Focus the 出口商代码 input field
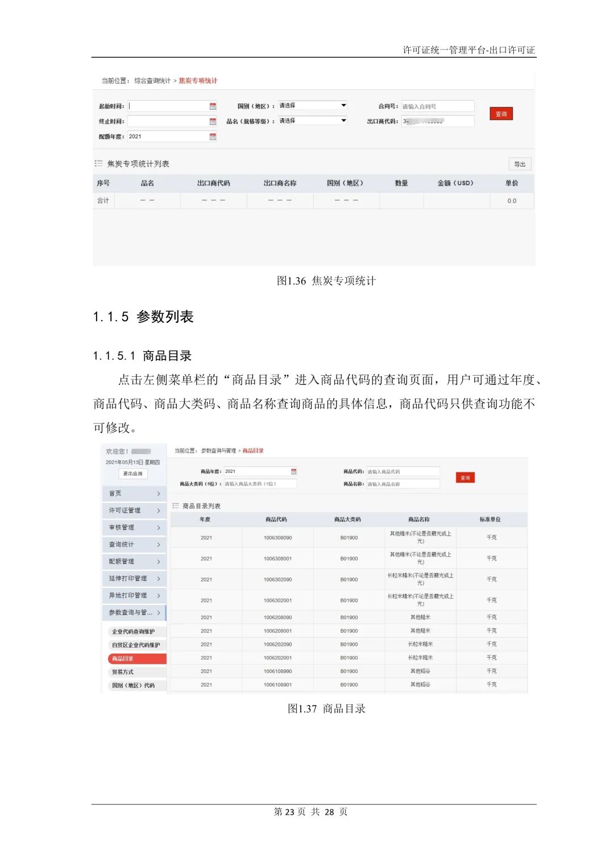 coord(438,121)
